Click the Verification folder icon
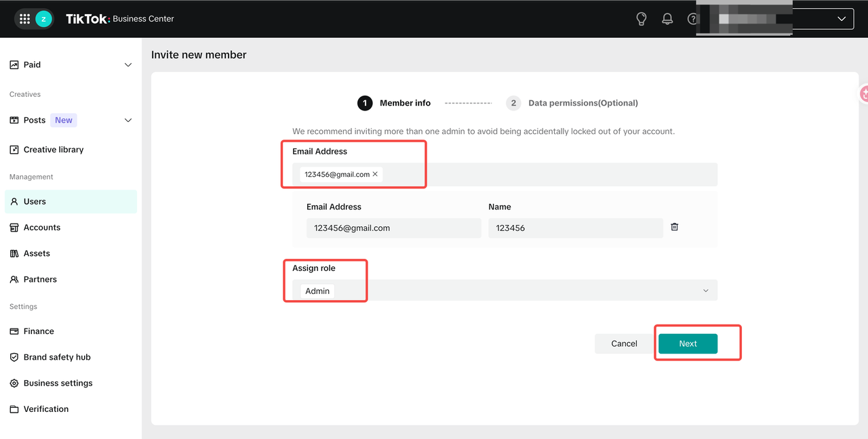868x439 pixels. [x=14, y=409]
